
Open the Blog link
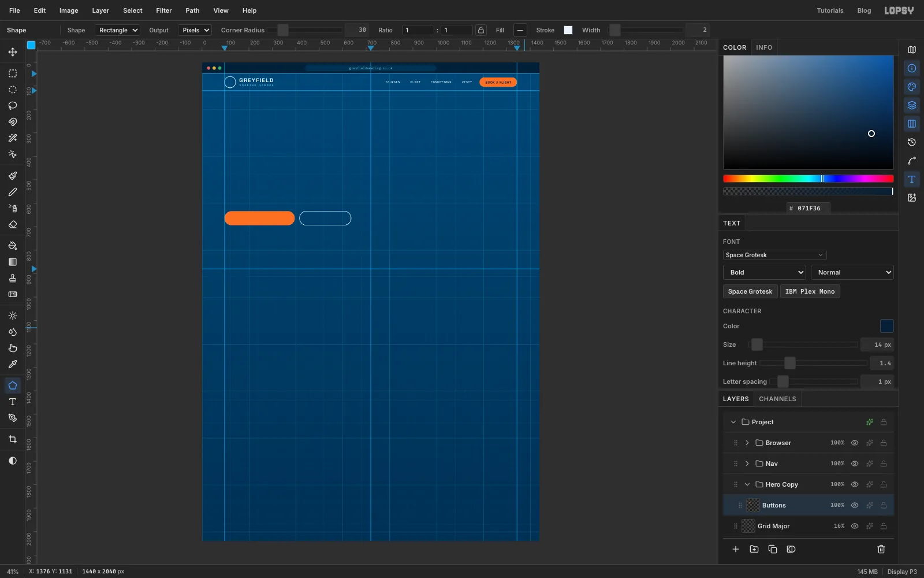point(864,10)
